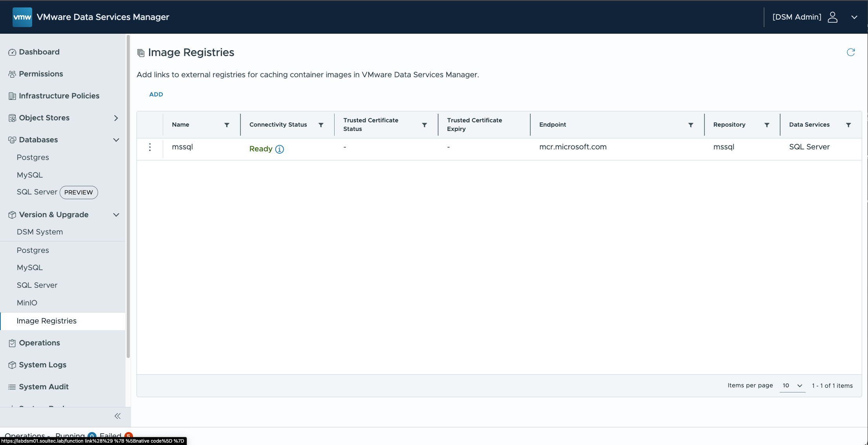Filter by Trusted Certificate Status column
868x445 pixels.
(424, 125)
